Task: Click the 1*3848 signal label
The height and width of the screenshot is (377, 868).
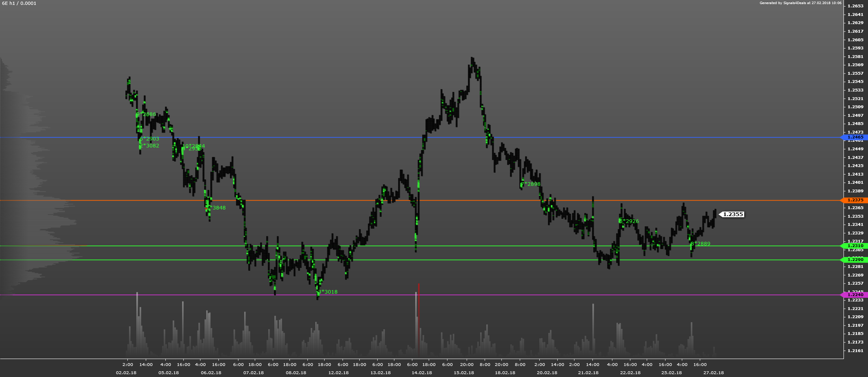Action: (x=216, y=208)
